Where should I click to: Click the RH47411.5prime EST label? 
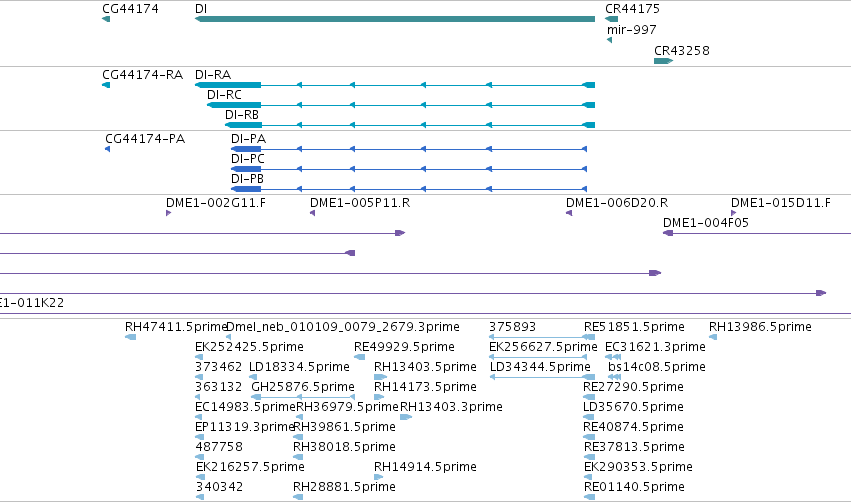[176, 327]
